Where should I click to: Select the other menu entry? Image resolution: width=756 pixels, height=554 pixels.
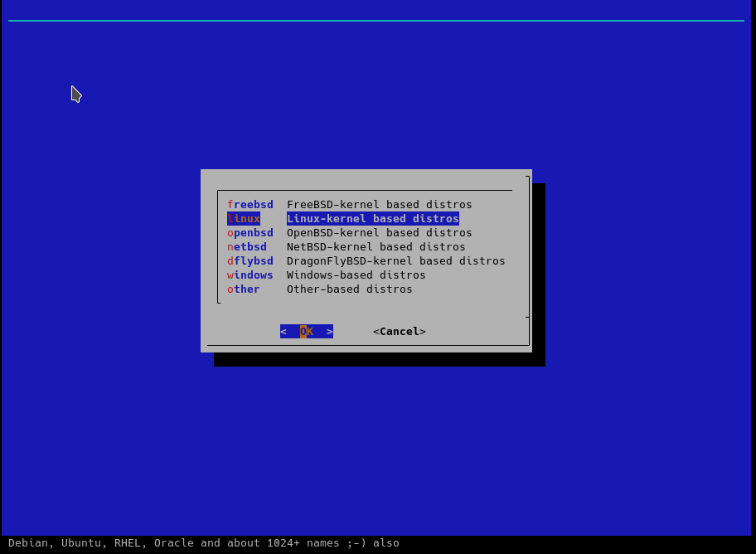pos(244,289)
